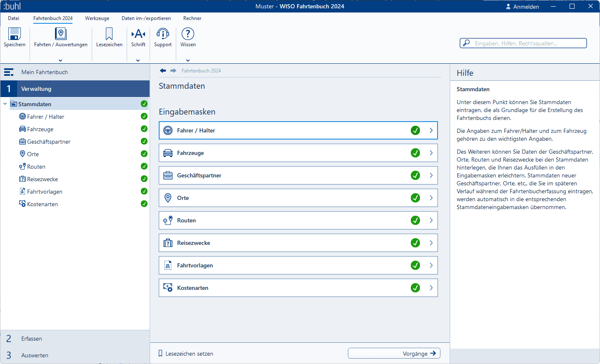Click the Schrift font size icon

coord(138,34)
